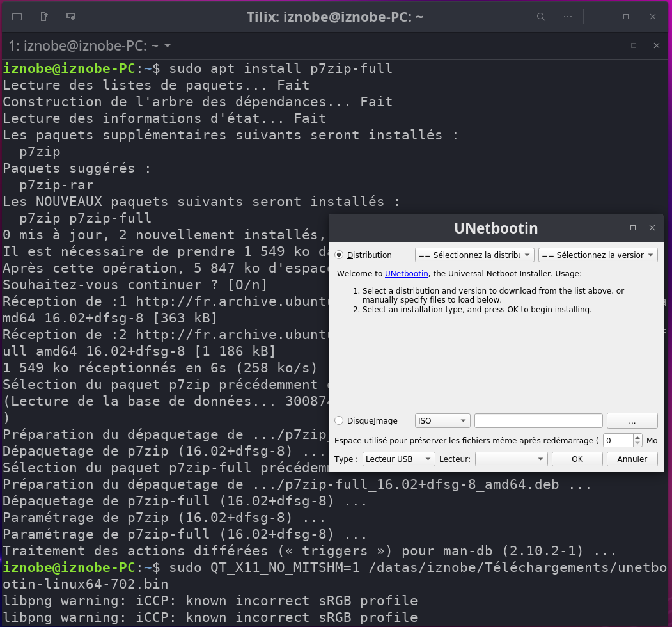
Task: Close terminal pane 1: iznobe@iznobe-PC
Action: click(x=656, y=45)
